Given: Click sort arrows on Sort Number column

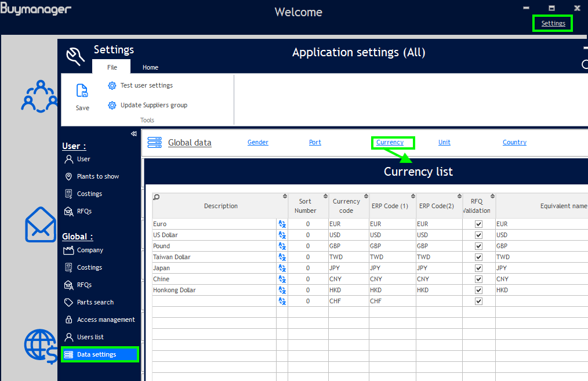Looking at the screenshot, I should pos(325,196).
